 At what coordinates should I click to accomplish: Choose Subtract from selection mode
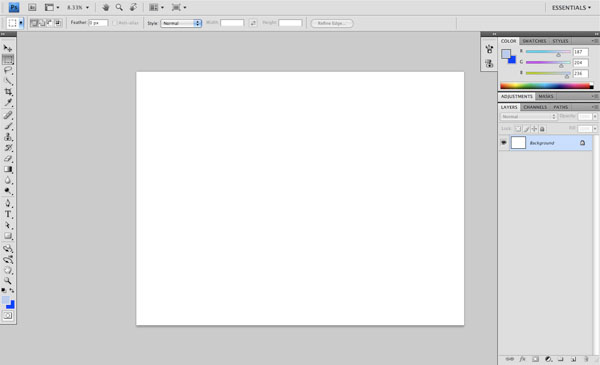pyautogui.click(x=50, y=23)
